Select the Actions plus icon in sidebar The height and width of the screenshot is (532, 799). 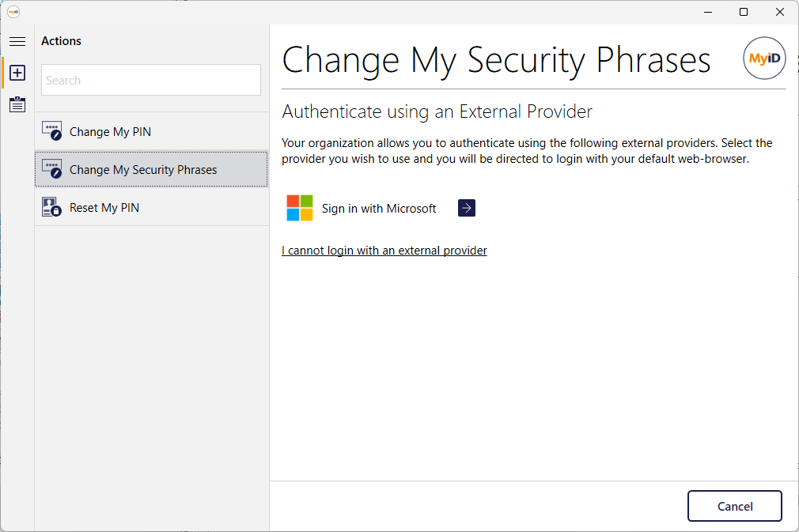click(17, 73)
